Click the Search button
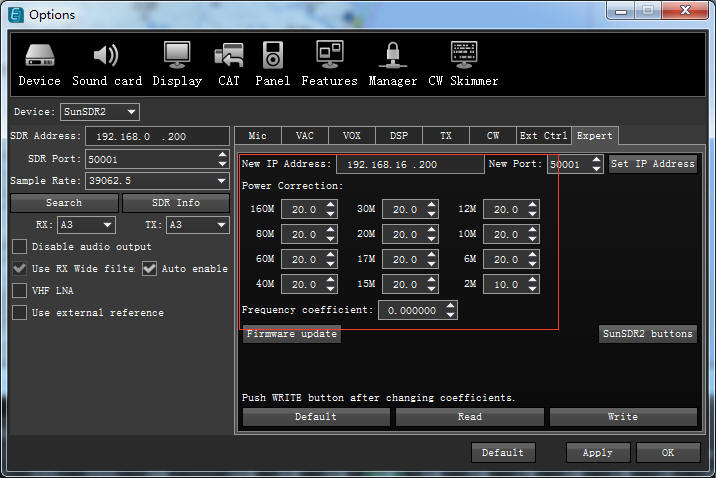The image size is (716, 478). [x=64, y=203]
